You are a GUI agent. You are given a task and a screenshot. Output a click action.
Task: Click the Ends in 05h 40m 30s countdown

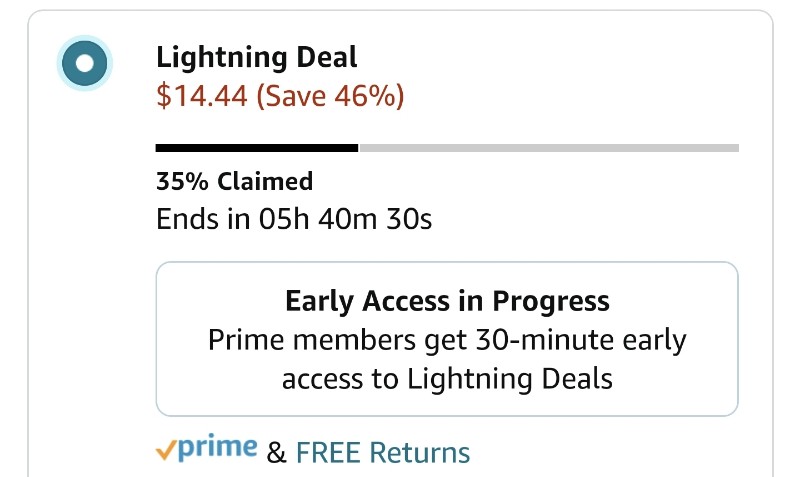click(x=294, y=219)
